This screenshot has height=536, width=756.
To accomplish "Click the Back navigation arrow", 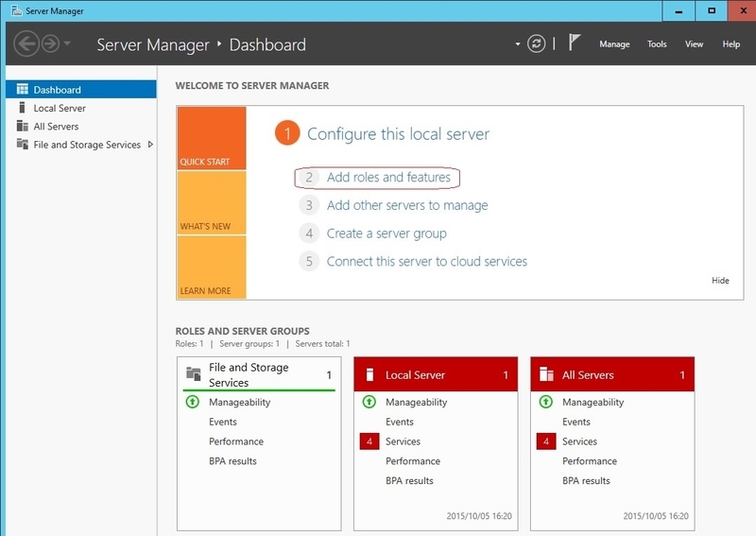I will pos(26,43).
